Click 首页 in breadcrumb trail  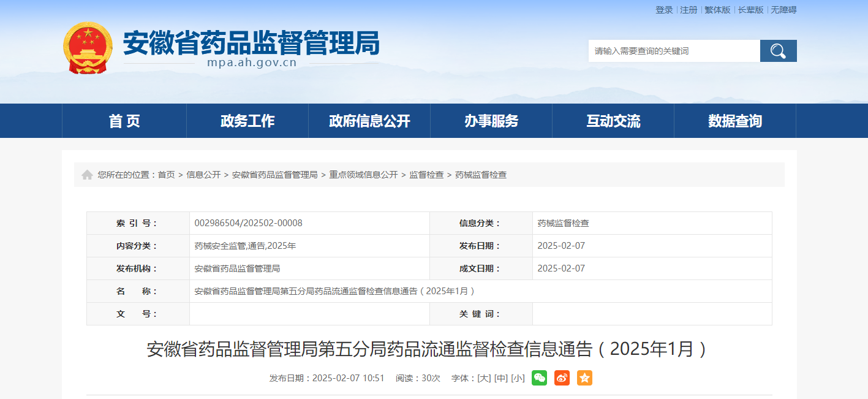click(x=167, y=175)
